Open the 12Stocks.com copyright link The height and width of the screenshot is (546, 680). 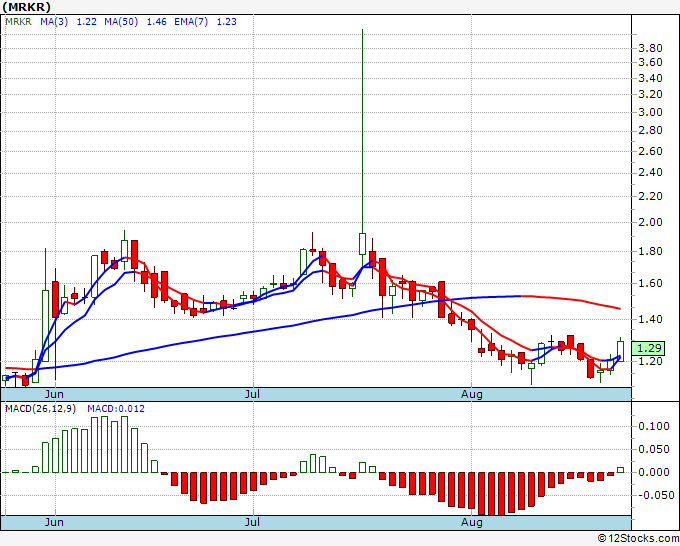tap(638, 538)
